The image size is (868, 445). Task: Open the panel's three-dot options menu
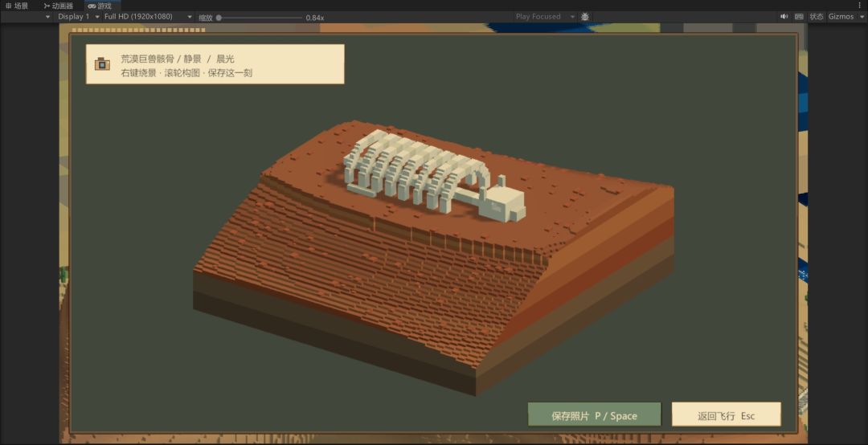860,6
